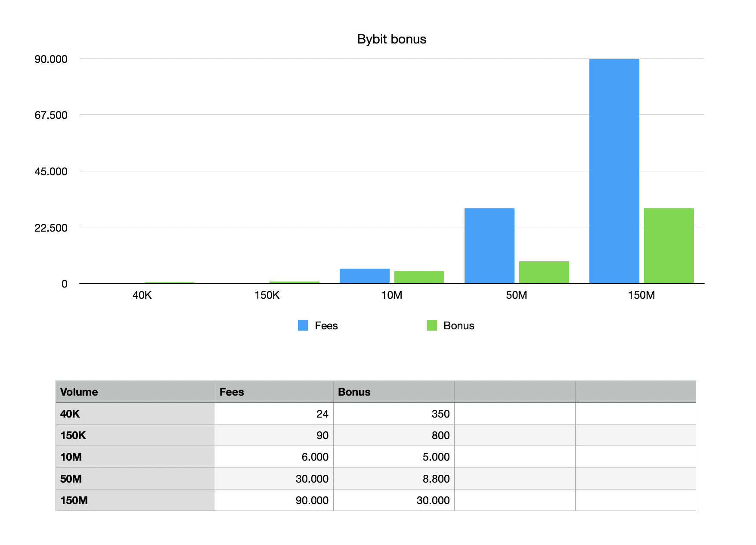The width and height of the screenshot is (756, 545).
Task: Select the blue Fees bar for 10M
Action: click(x=364, y=276)
